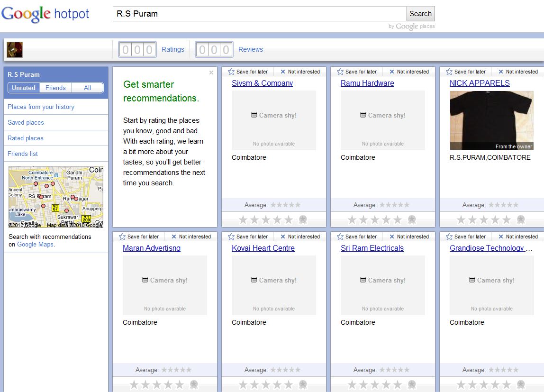The width and height of the screenshot is (544, 392).
Task: Click the best-ever badge on Maran Advertisng rating
Action: click(x=194, y=384)
